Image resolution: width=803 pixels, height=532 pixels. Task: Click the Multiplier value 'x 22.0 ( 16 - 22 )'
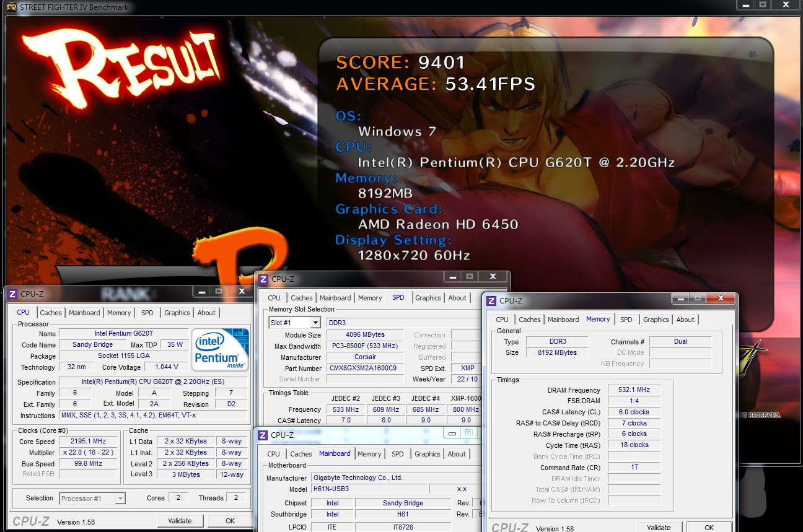point(89,453)
